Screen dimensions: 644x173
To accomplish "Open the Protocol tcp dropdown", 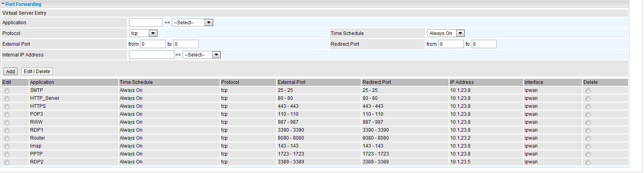I will pos(143,33).
